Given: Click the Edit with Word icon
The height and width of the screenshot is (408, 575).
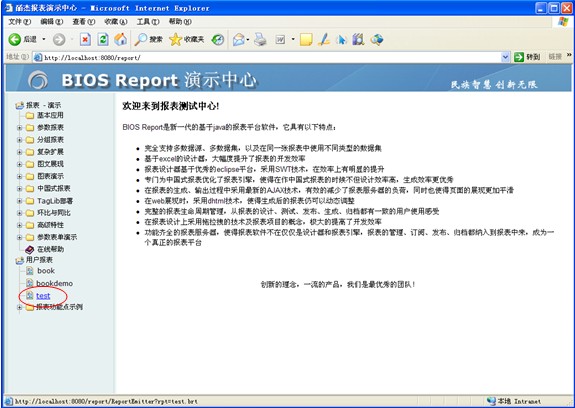Looking at the screenshot, I should (280, 39).
